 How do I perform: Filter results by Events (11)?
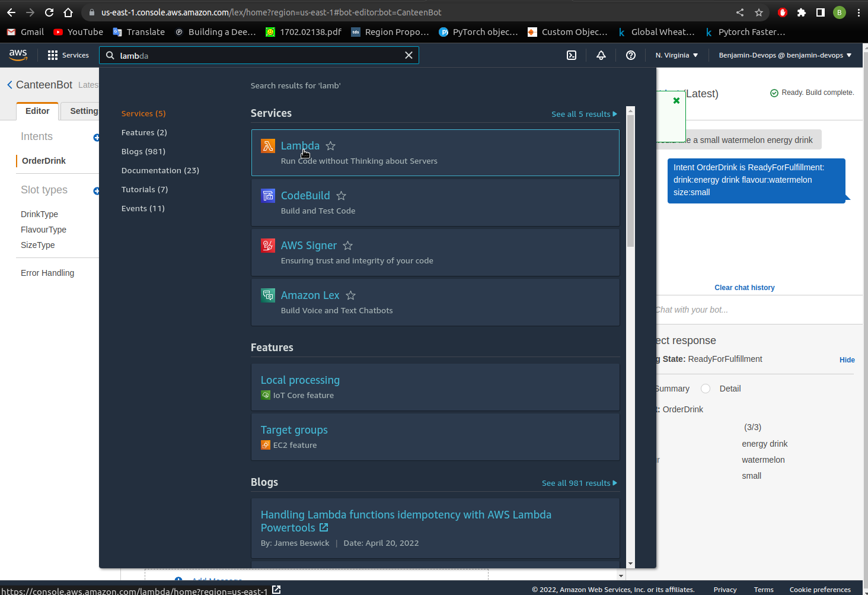[x=143, y=208]
